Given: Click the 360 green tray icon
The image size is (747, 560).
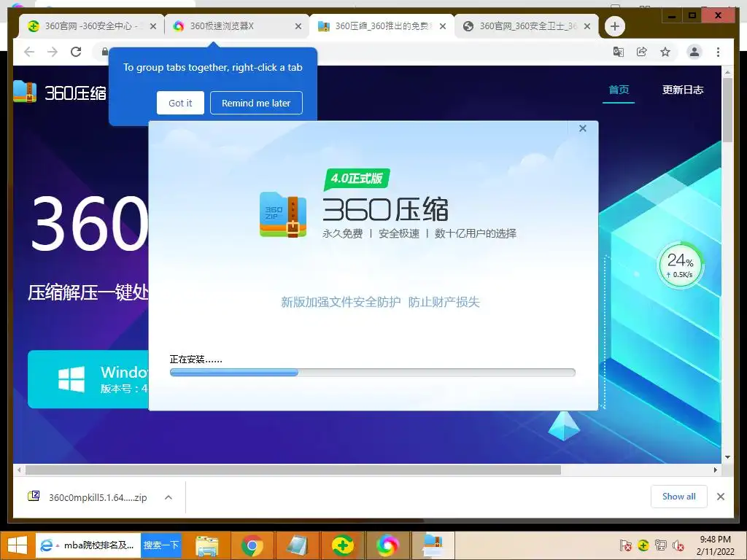Looking at the screenshot, I should click(643, 545).
